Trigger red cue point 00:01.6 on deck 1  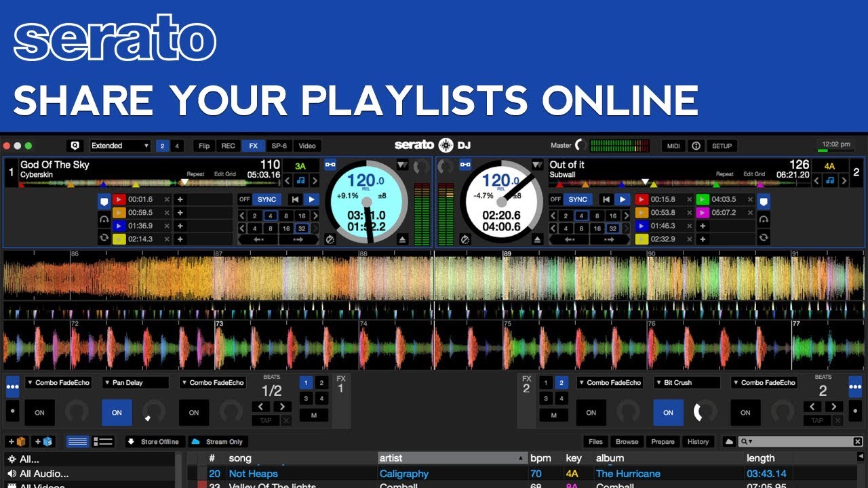119,199
